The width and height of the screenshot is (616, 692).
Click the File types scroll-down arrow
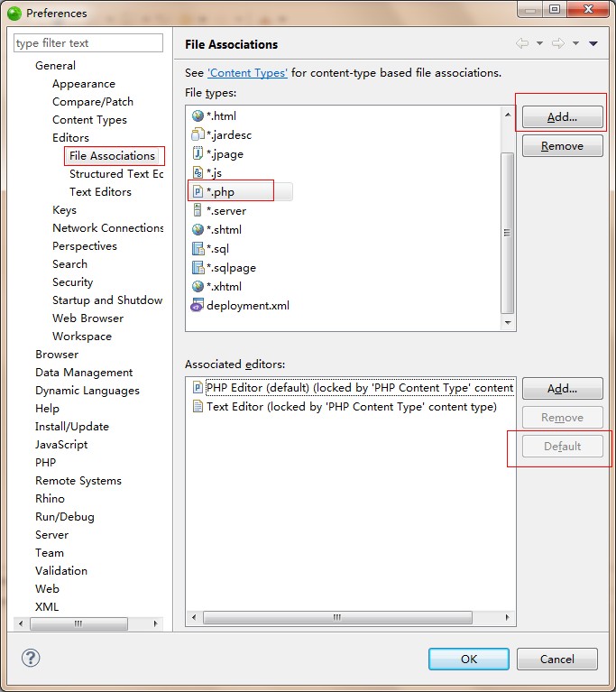coord(508,323)
